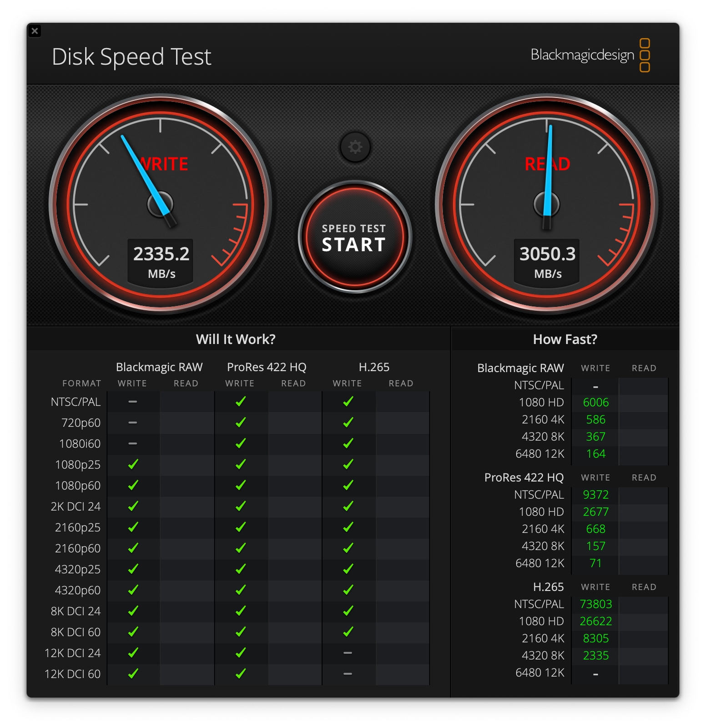Click the ProRes write checkmark for 2160p60
The width and height of the screenshot is (706, 728).
241,548
